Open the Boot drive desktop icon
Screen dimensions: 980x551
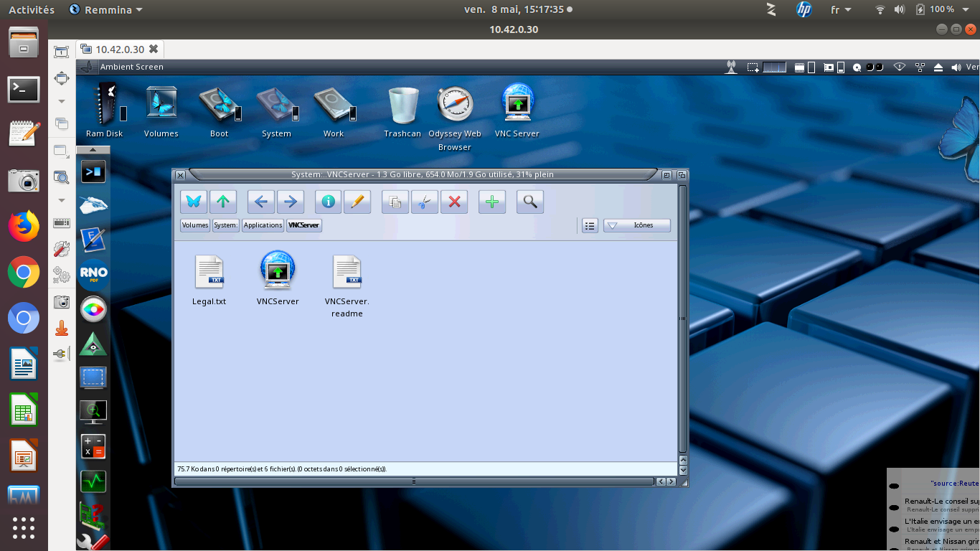tap(220, 104)
